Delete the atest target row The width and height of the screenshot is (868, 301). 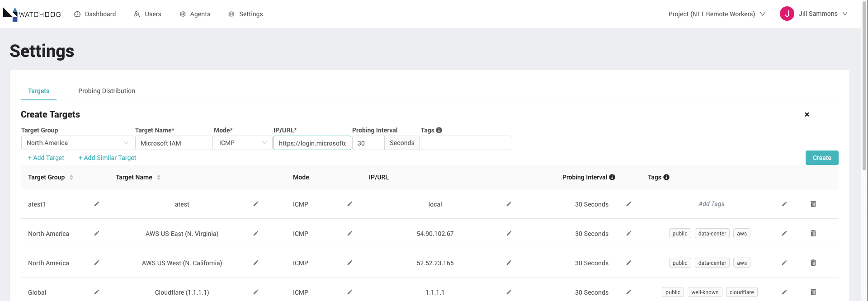(813, 204)
